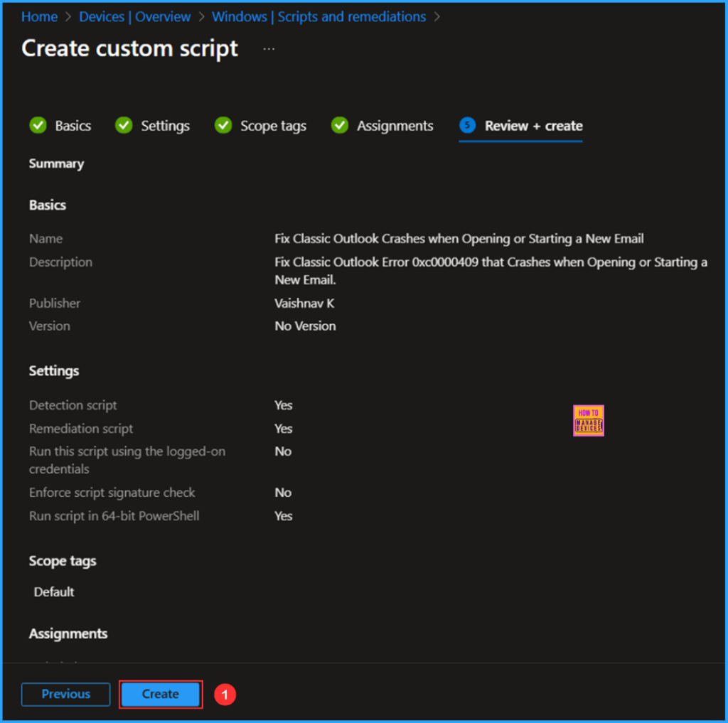728x723 pixels.
Task: Click the green checkmark icon next to Assignments
Action: pos(340,125)
